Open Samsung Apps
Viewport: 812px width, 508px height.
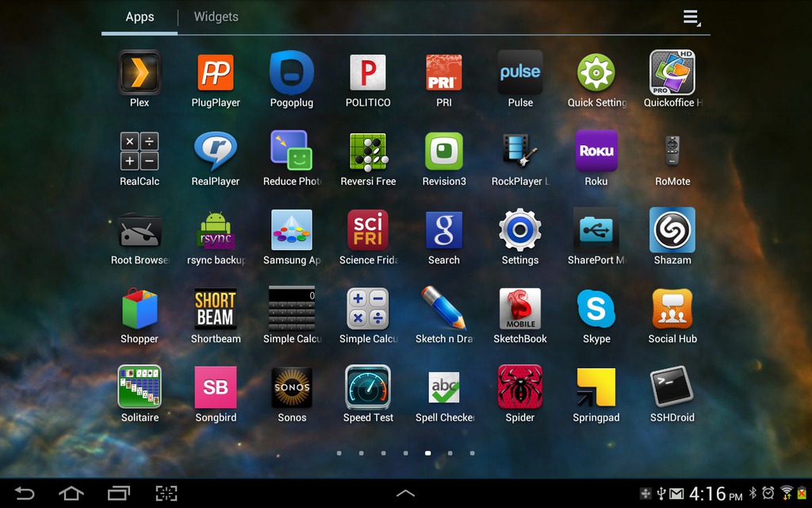[292, 229]
